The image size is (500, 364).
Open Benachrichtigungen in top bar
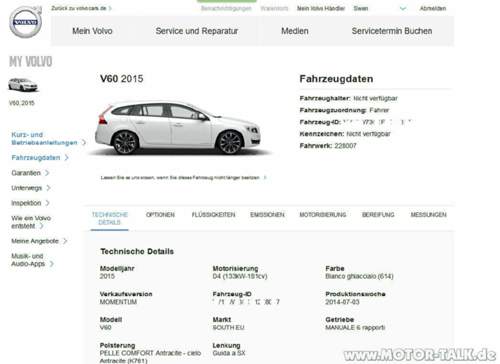click(226, 8)
